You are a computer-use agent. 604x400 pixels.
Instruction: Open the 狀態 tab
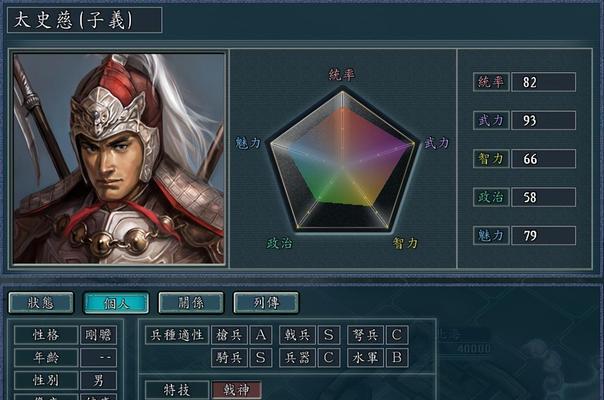click(x=41, y=303)
